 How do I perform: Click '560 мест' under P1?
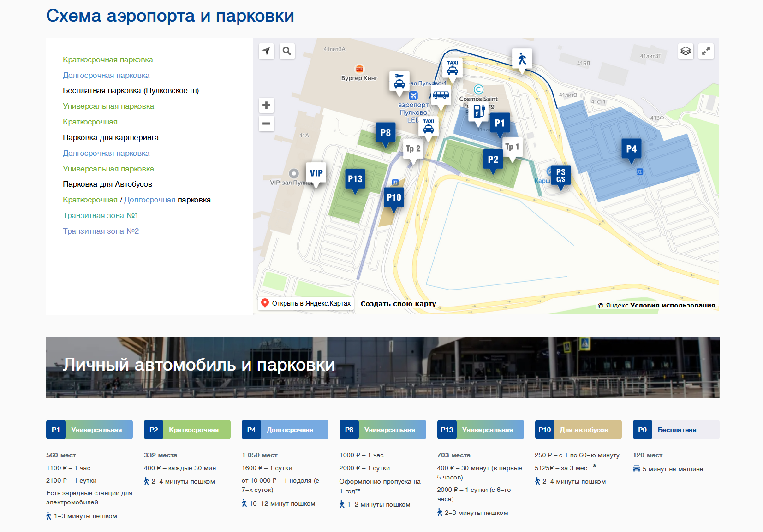(61, 455)
